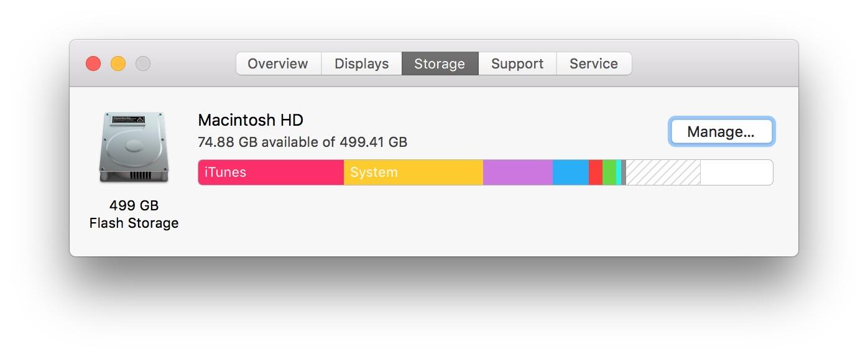Image resolution: width=868 pixels, height=356 pixels.
Task: Click the purple storage bar segment
Action: (x=517, y=172)
